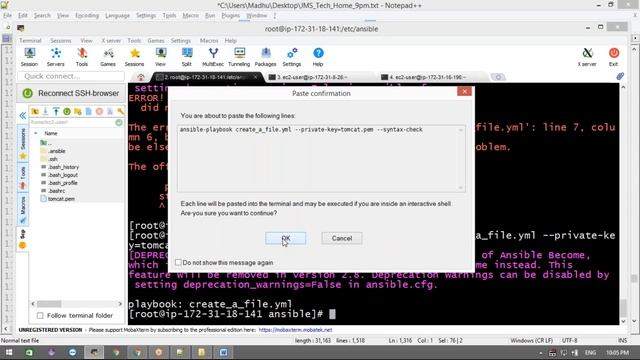Click the file list scroll-right arrow
This screenshot has height=360, width=640.
[120, 304]
